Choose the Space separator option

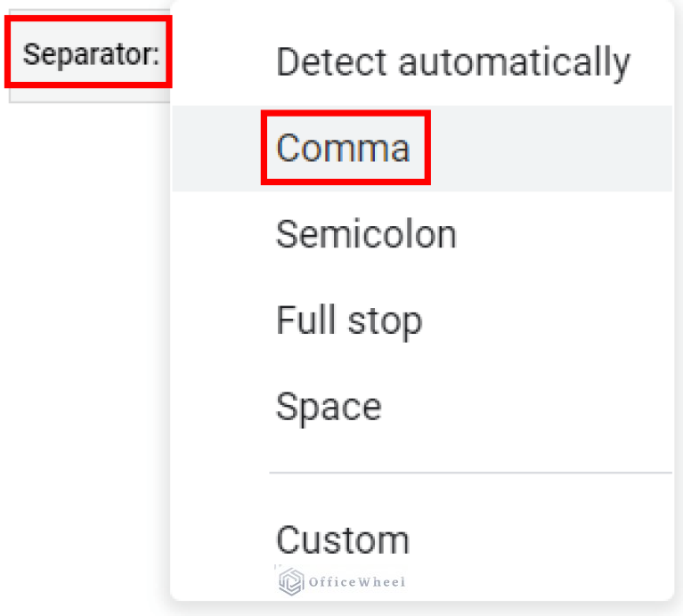click(x=329, y=407)
